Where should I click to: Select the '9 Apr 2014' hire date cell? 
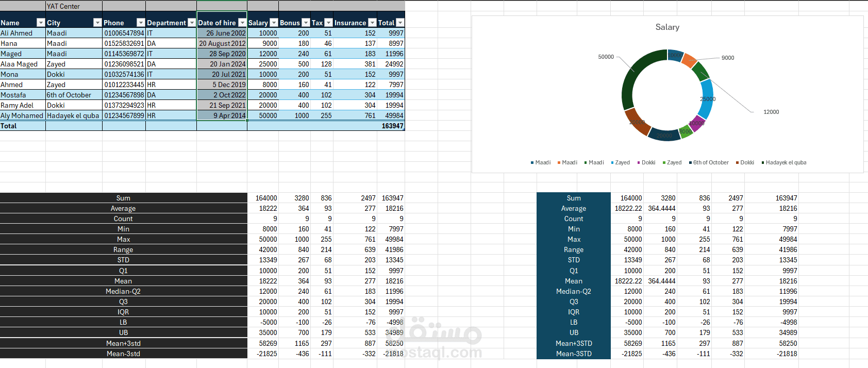(222, 115)
